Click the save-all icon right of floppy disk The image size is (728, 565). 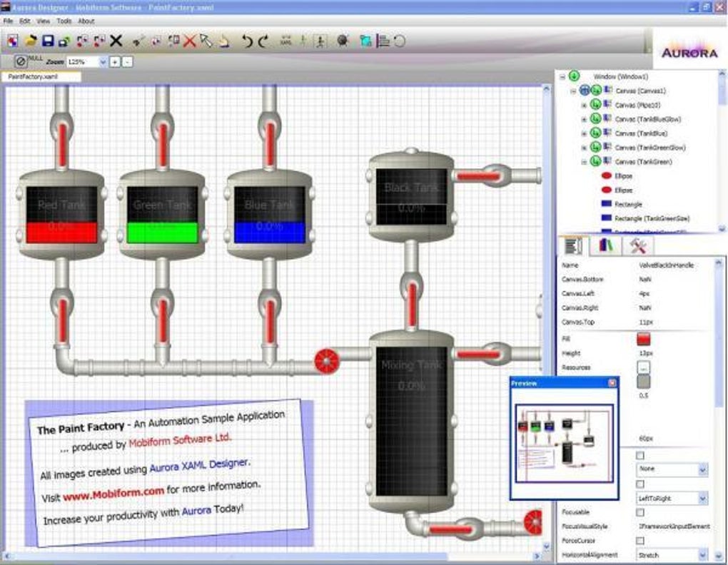coord(64,41)
